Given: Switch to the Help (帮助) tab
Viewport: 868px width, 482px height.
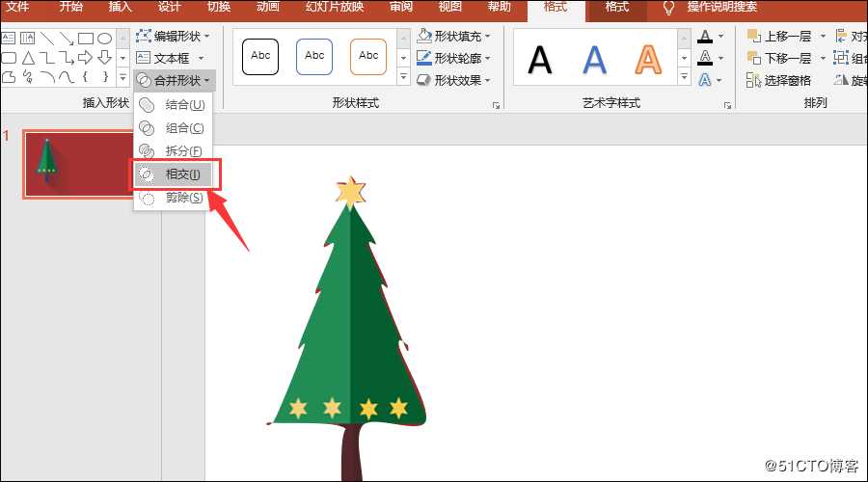Looking at the screenshot, I should (x=500, y=7).
